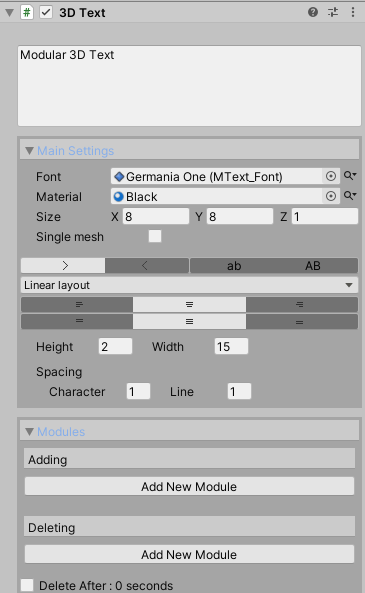Select the right-to-left text direction arrow
Viewport: 365px width, 593px height.
[x=147, y=265]
